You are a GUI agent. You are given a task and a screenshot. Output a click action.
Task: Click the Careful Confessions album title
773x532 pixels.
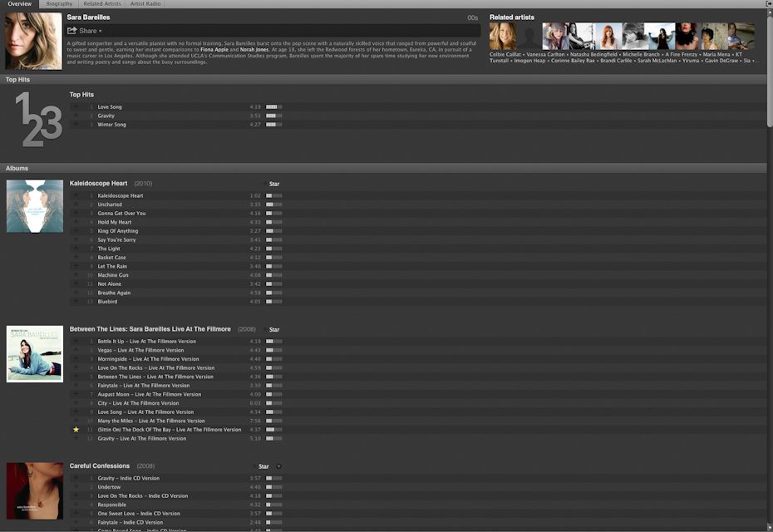pyautogui.click(x=100, y=465)
